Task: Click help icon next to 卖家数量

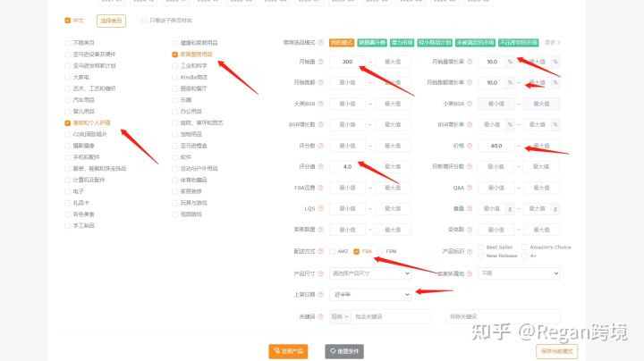Action: [321, 230]
